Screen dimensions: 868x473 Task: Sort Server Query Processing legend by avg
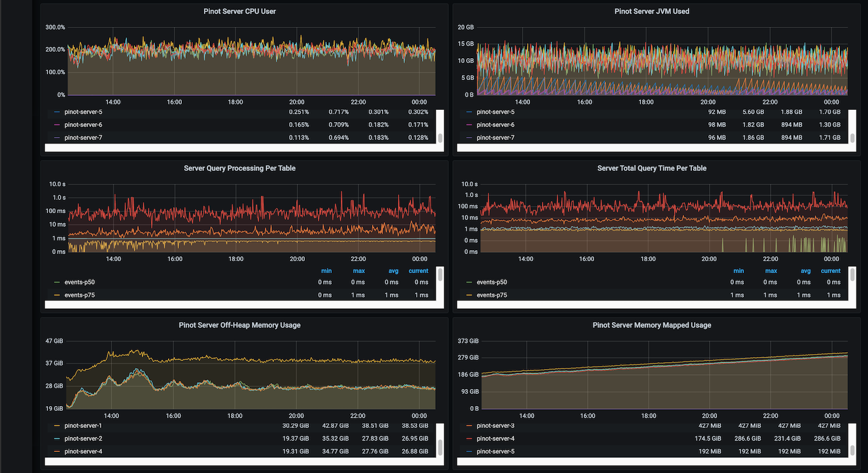393,271
